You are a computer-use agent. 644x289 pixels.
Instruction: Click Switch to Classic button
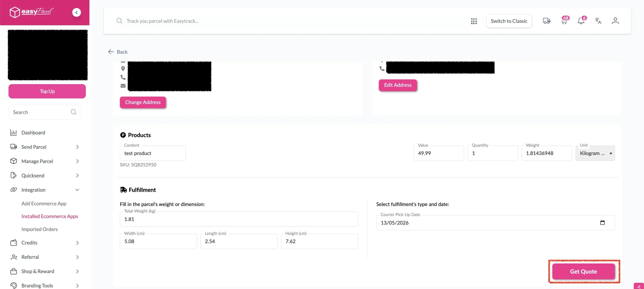point(509,21)
